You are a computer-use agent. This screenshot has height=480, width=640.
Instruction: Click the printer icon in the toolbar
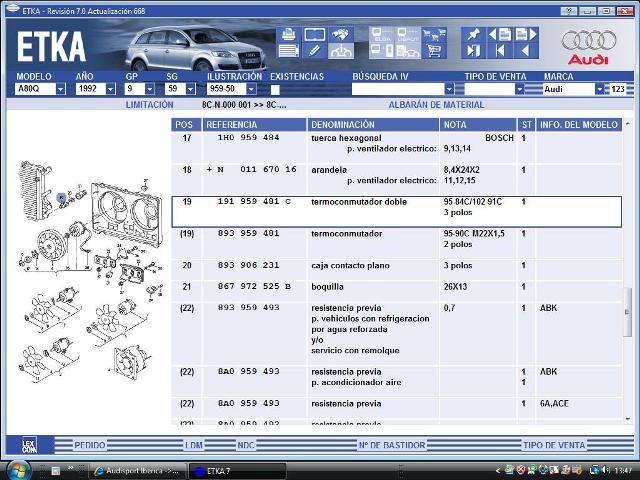point(288,33)
